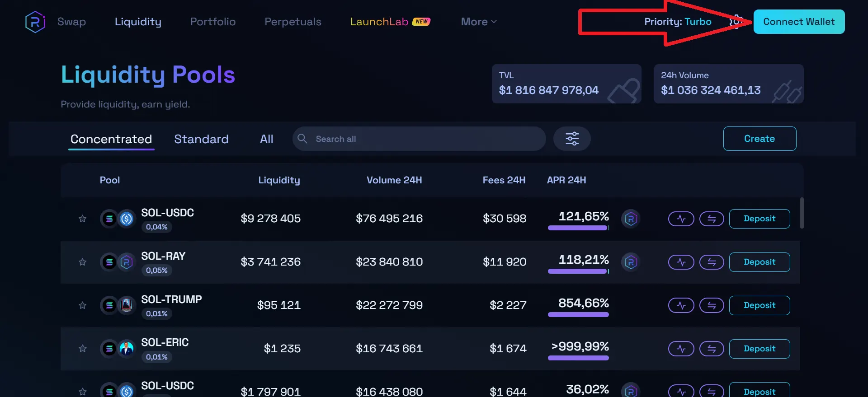Open the Portfolio menu item

click(x=213, y=22)
